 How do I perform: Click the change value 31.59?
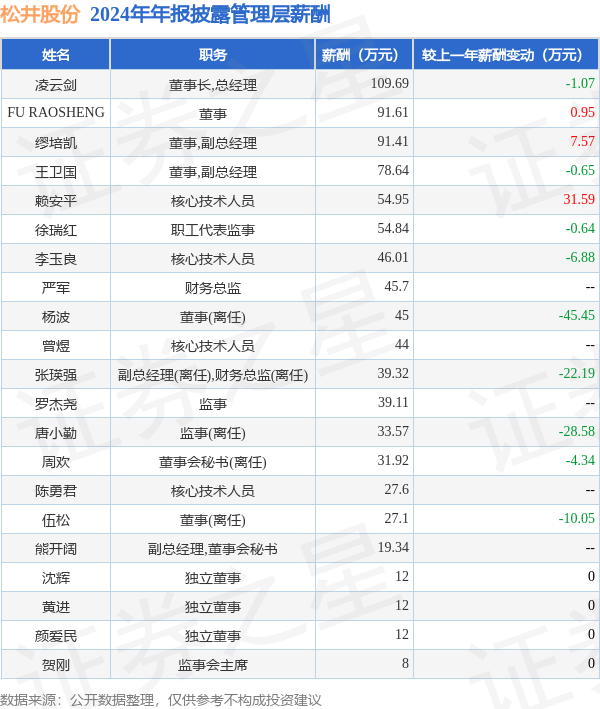click(x=579, y=199)
